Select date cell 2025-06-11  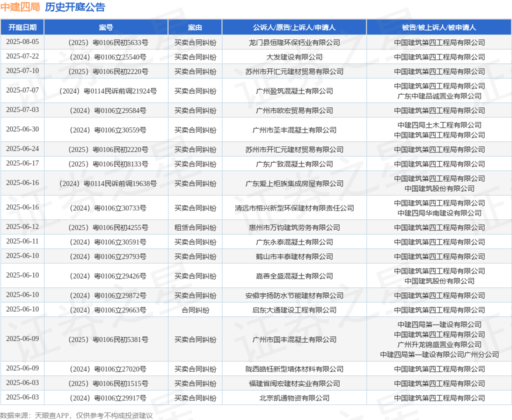click(x=22, y=241)
